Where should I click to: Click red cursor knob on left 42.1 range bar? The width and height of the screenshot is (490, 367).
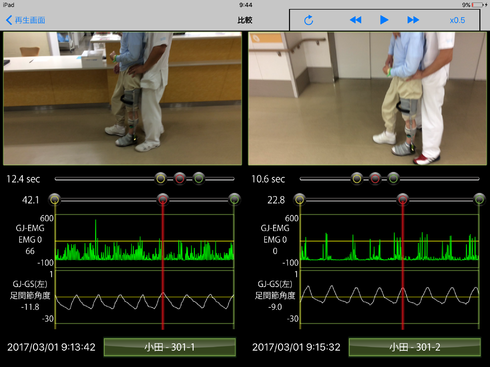click(x=163, y=200)
